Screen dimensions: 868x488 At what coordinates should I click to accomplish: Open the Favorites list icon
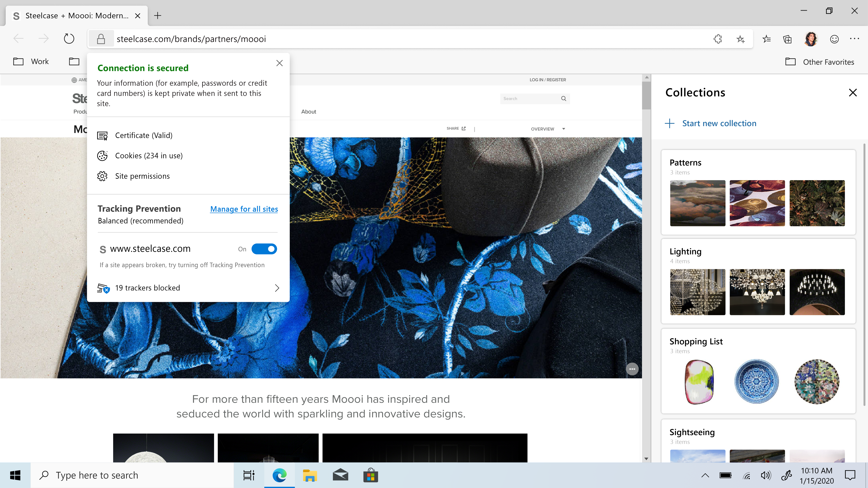pos(767,39)
